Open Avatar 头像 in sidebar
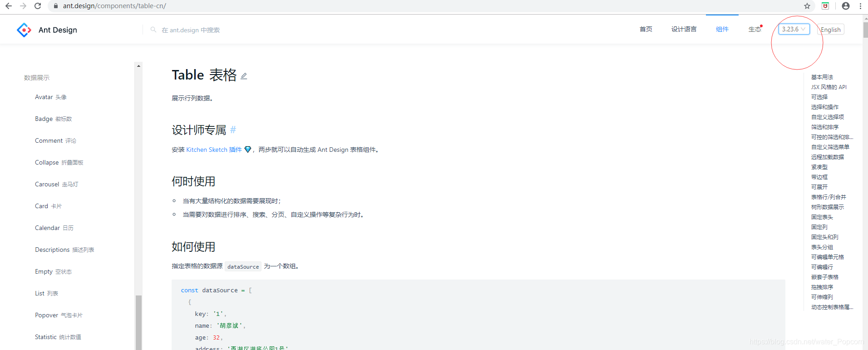Screen dimensions: 868x350 point(51,97)
